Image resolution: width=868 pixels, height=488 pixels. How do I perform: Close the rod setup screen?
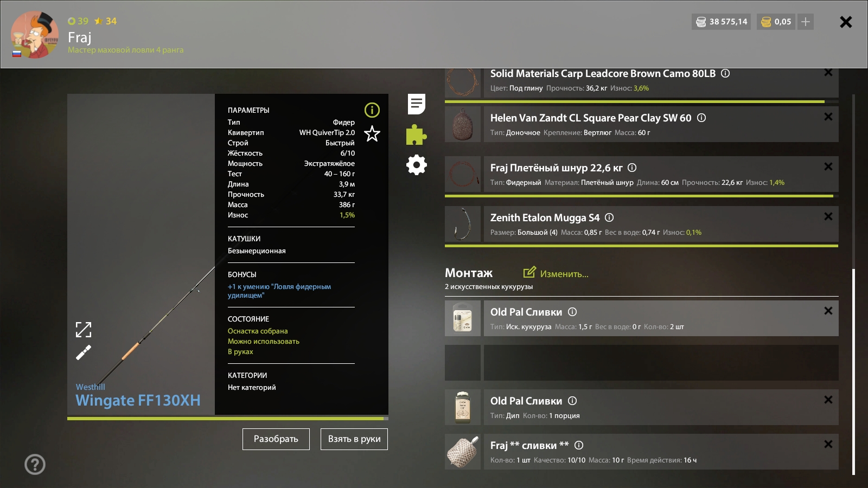click(846, 22)
